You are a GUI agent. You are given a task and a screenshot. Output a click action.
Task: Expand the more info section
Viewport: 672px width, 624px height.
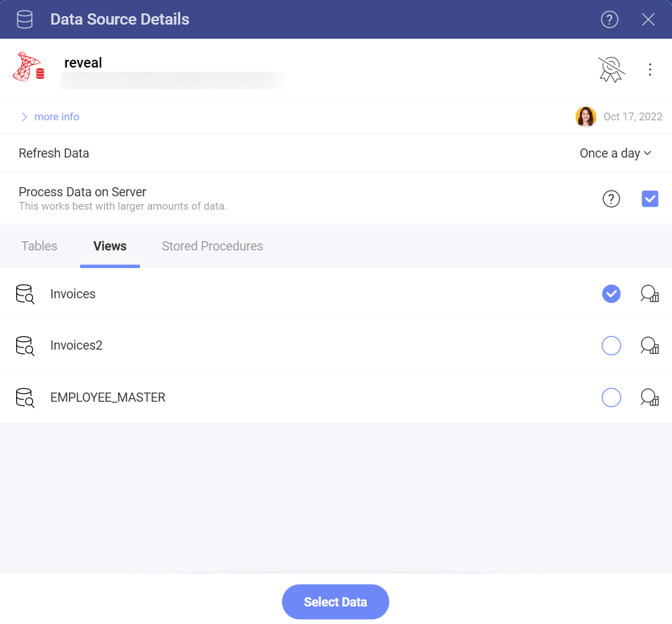coord(49,116)
